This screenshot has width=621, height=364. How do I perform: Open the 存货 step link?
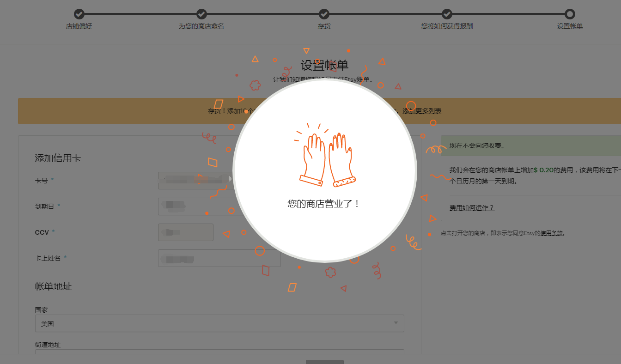324,26
